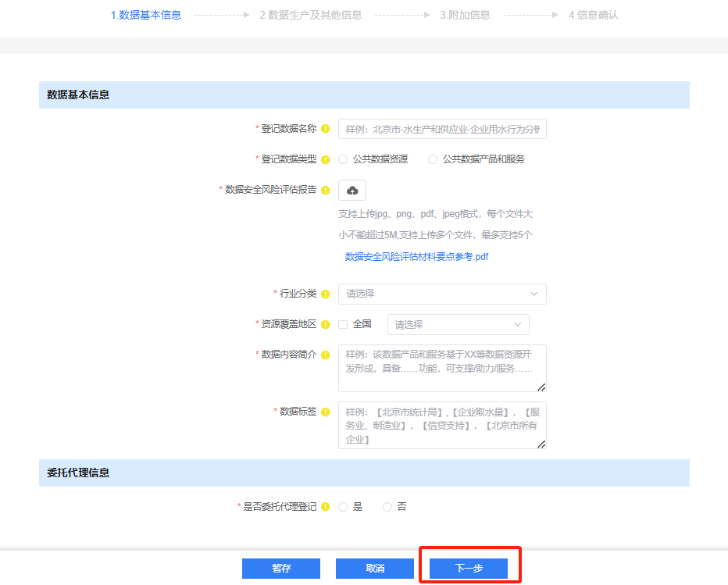
Task: Click the cloud upload icon button
Action: (352, 190)
